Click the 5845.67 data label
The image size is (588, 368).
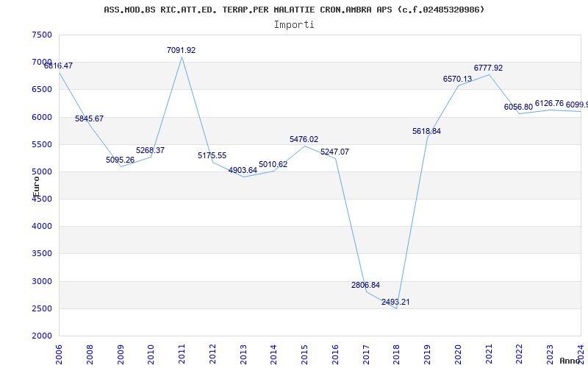89,118
